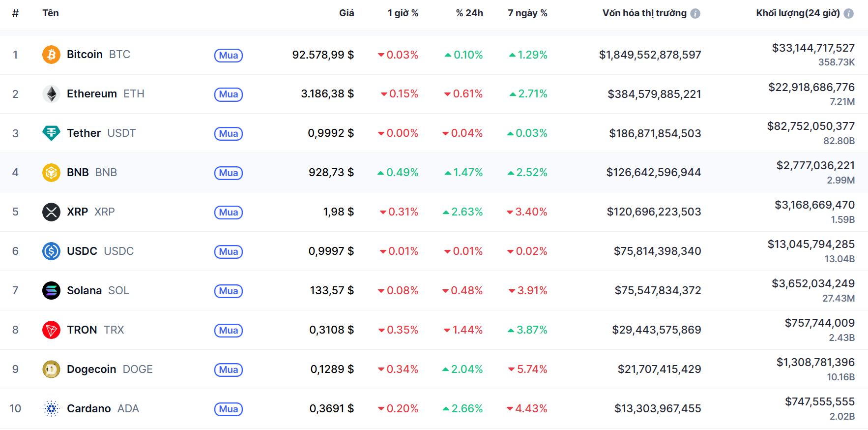868x430 pixels.
Task: Open the TRON TRX name link
Action: (x=95, y=330)
